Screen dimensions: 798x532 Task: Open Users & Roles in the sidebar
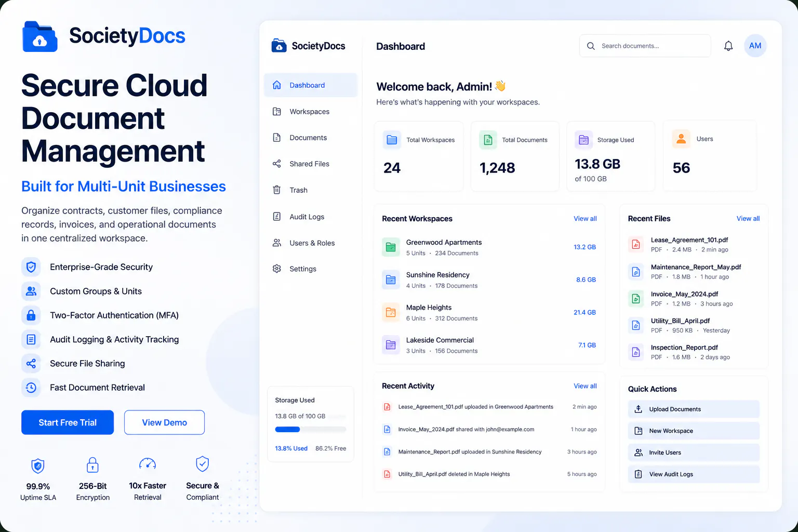tap(311, 243)
